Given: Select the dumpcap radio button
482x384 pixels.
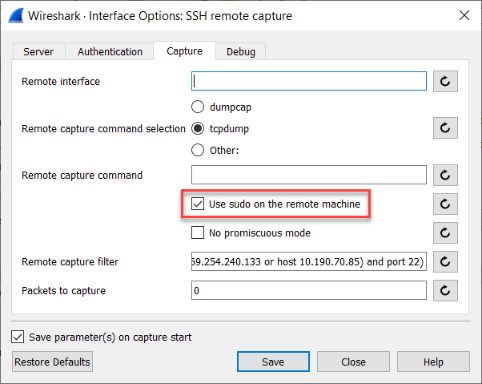Looking at the screenshot, I should click(x=198, y=107).
